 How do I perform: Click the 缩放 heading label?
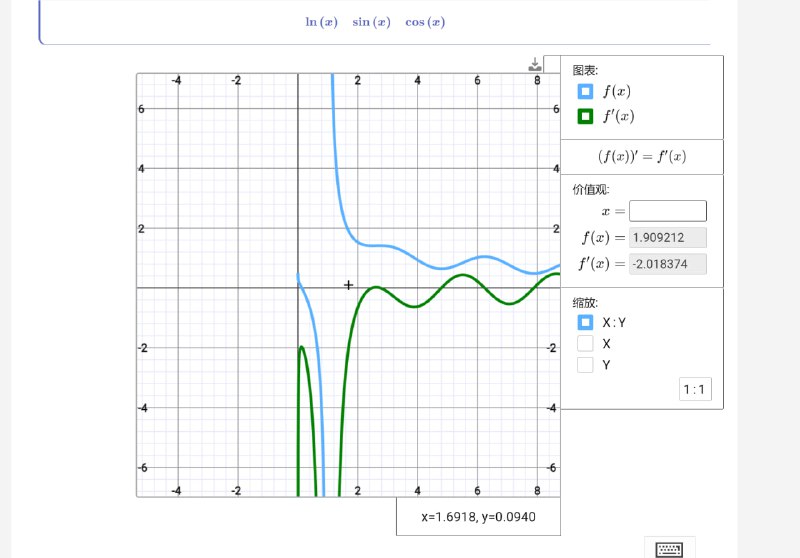coord(585,303)
